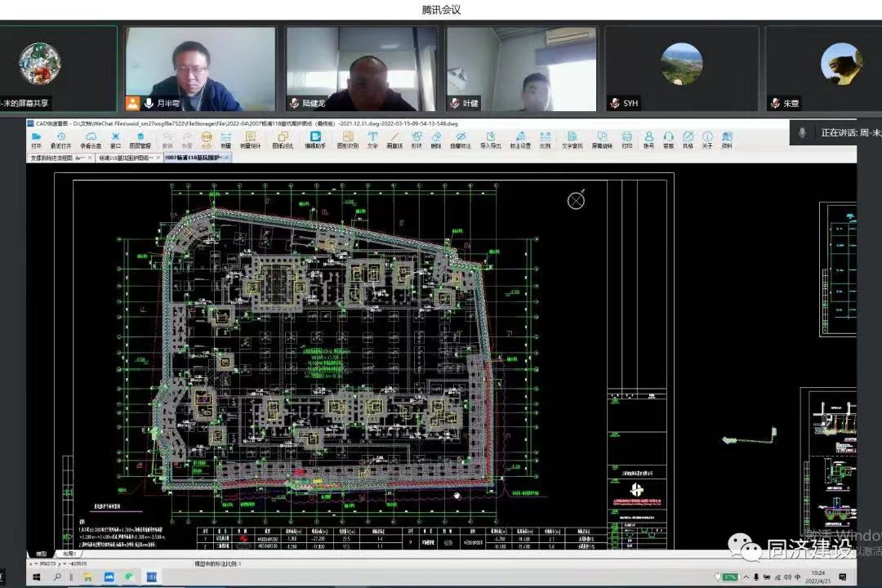Click the 打印 print icon
The height and width of the screenshot is (588, 882).
coord(626,140)
